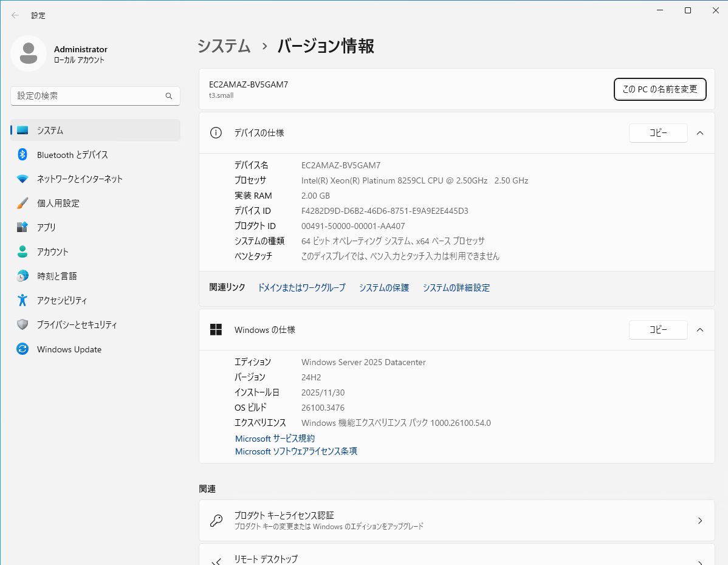The image size is (728, 565).
Task: Collapse the デバイスの仕様 section chevron
Action: pyautogui.click(x=700, y=133)
